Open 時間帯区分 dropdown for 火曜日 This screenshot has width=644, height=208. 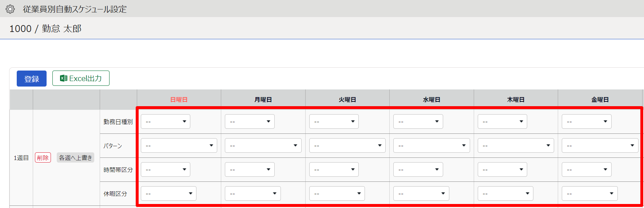click(334, 169)
